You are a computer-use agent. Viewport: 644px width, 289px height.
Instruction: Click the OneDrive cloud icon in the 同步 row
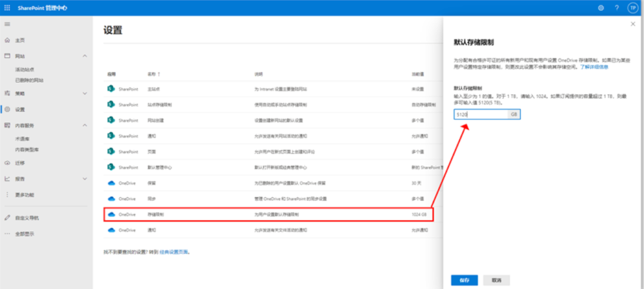pyautogui.click(x=111, y=198)
